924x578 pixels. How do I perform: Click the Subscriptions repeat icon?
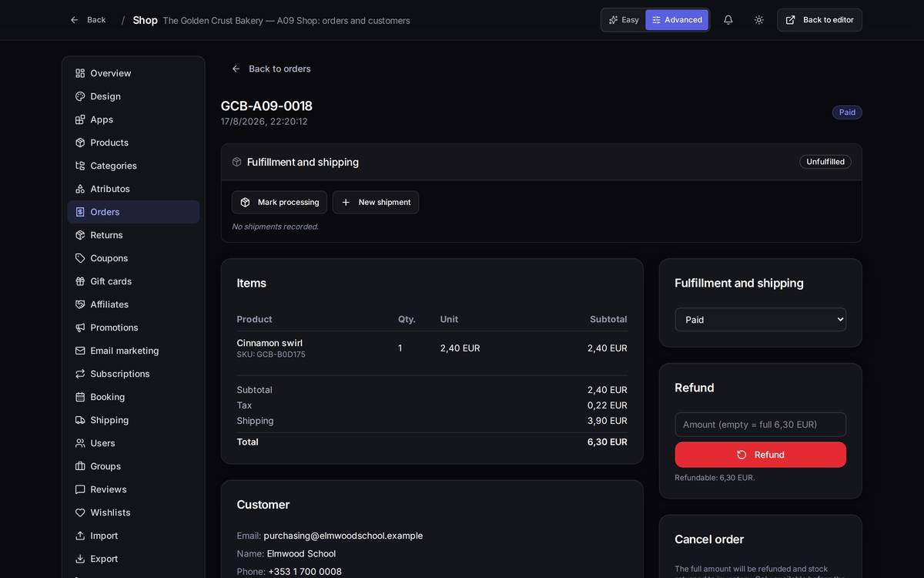click(80, 374)
